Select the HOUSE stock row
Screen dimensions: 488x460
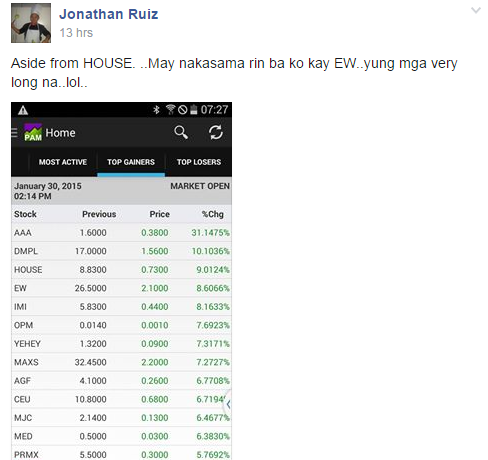[121, 270]
